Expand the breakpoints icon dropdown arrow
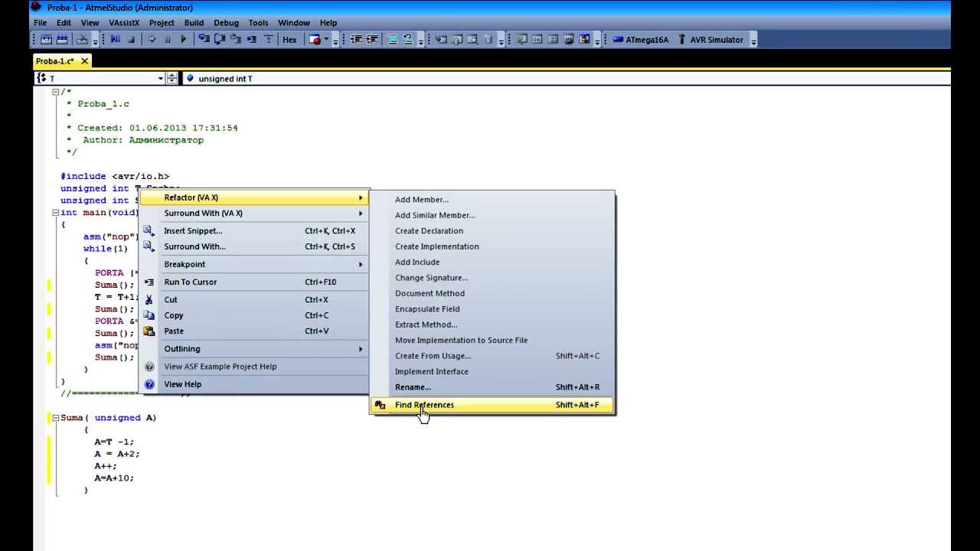The width and height of the screenshot is (980, 551). [326, 39]
